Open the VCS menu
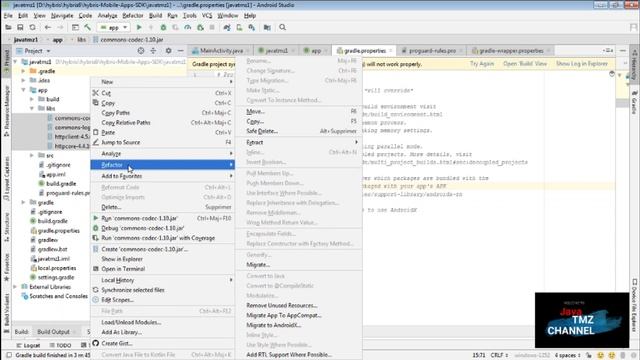The image size is (640, 360). click(x=207, y=16)
